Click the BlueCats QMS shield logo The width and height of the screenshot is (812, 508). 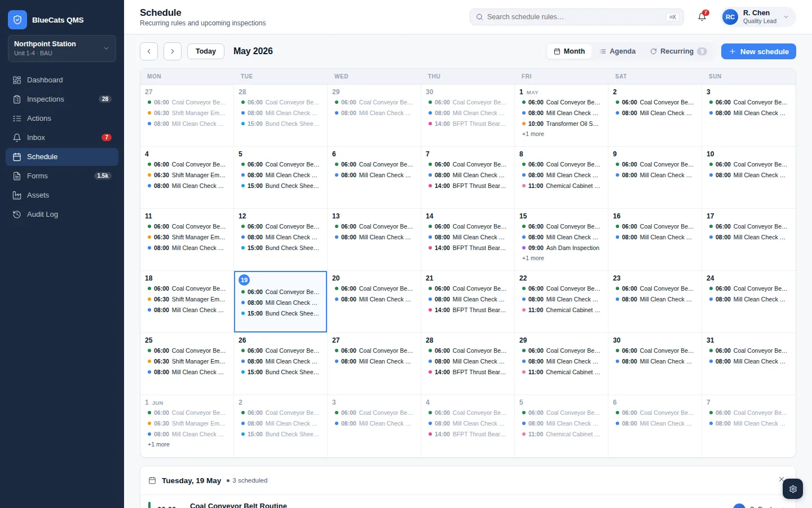pos(17,20)
